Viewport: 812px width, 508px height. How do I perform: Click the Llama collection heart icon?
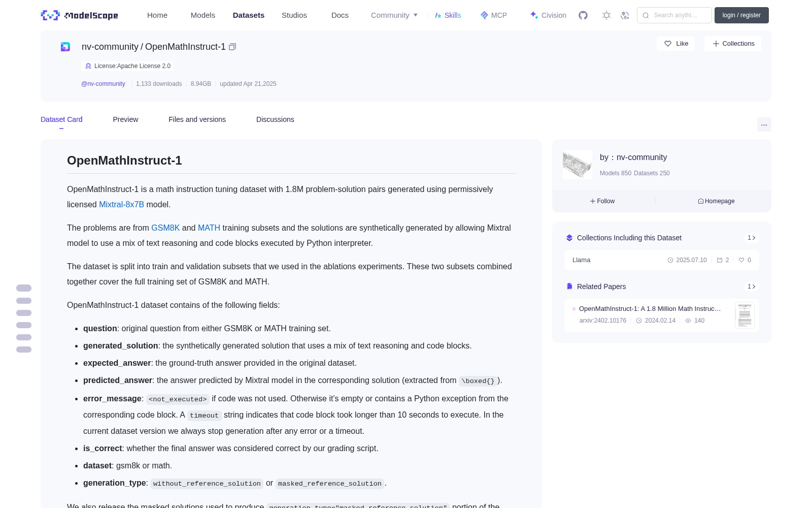click(x=741, y=260)
